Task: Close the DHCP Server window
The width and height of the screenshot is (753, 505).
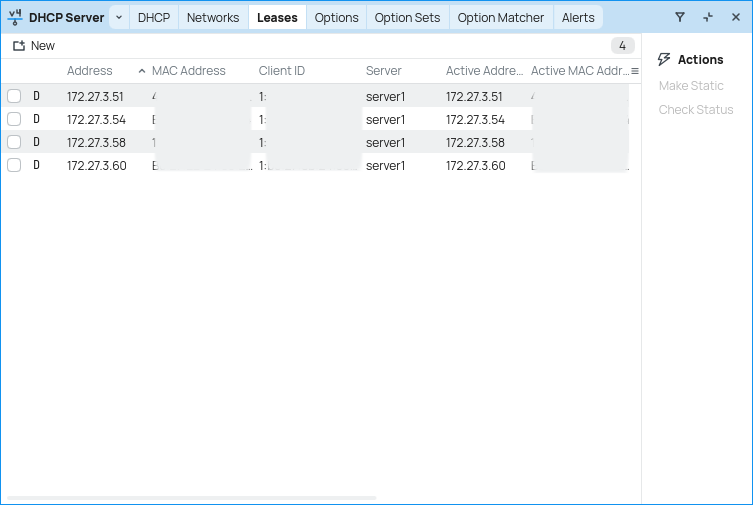Action: pos(736,17)
